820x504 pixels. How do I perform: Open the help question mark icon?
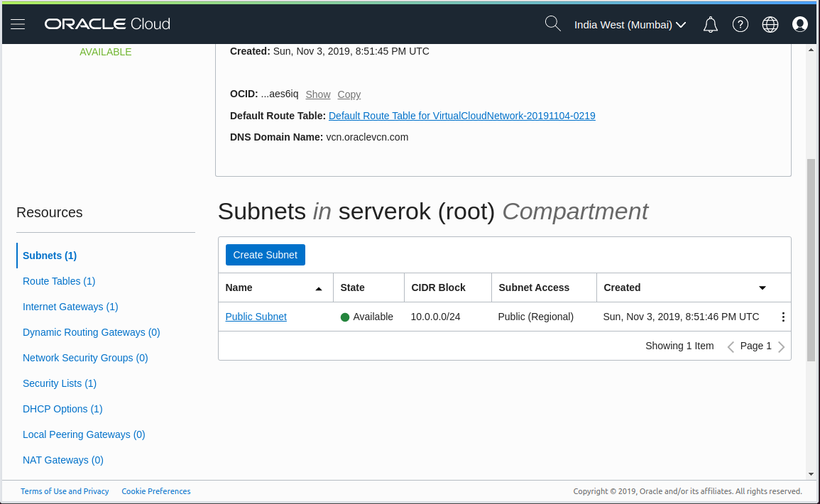pyautogui.click(x=740, y=24)
